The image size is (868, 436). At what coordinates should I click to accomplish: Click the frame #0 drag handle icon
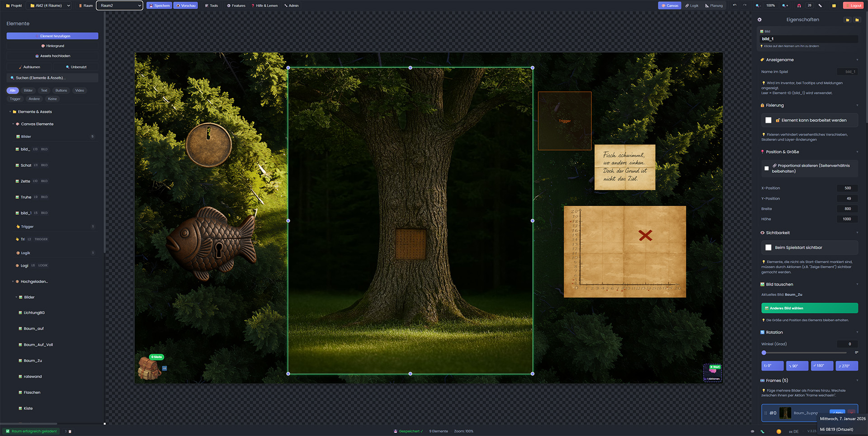pos(765,413)
